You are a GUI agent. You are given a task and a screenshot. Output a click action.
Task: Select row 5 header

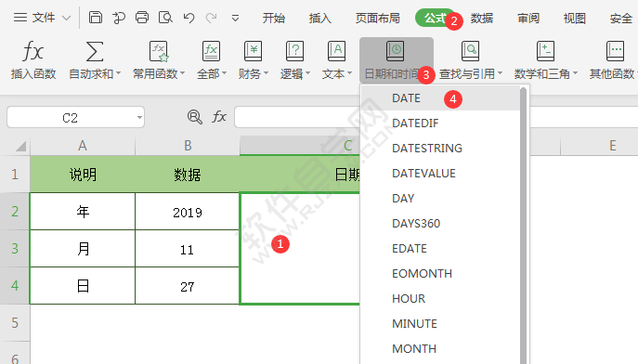tap(15, 323)
